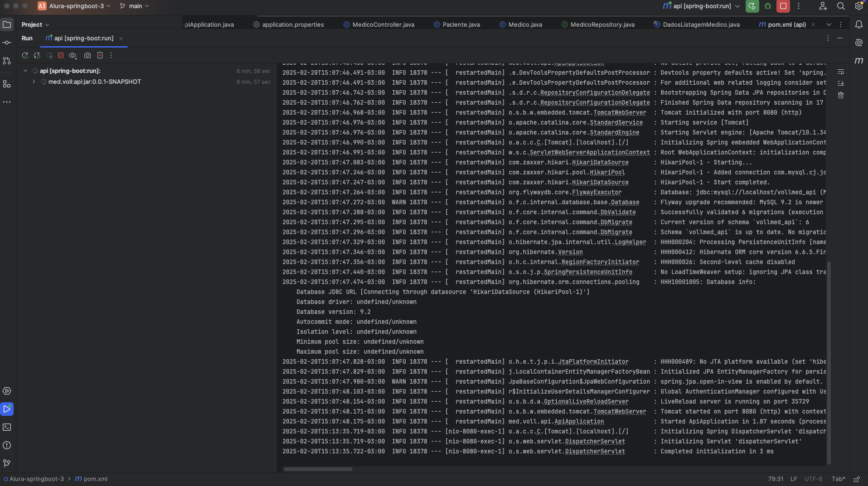Clear console output with trash icon
The width and height of the screenshot is (868, 486).
841,95
